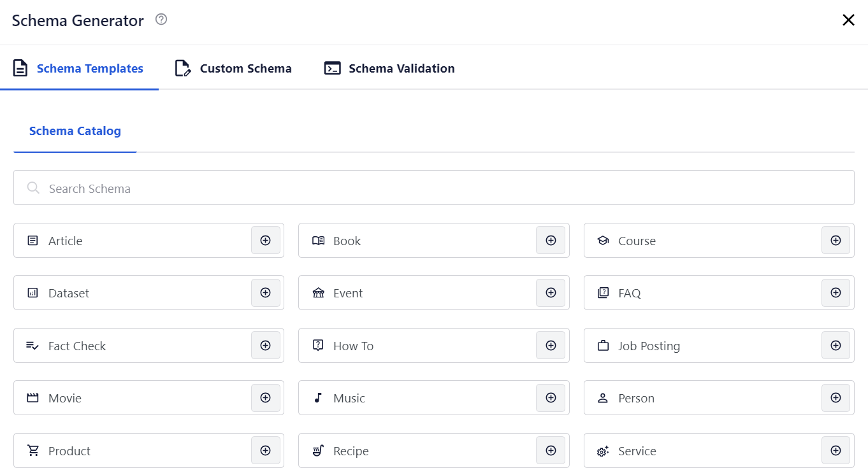Click the Recipe utensils icon
The height and width of the screenshot is (475, 868).
[x=318, y=450]
